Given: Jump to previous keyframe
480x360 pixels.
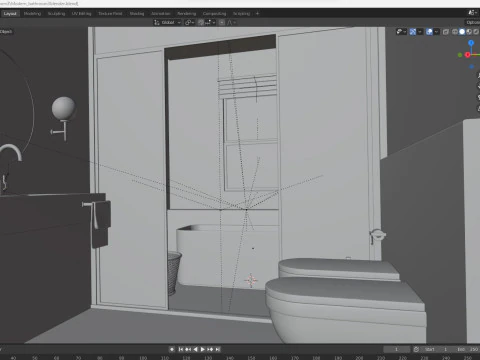Looking at the screenshot, I should [x=188, y=349].
